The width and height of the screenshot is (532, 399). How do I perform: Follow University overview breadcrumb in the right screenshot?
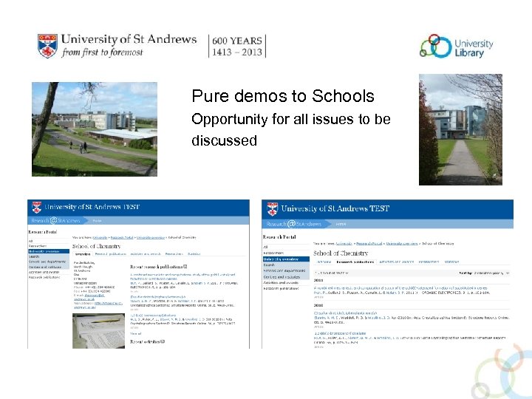coord(402,244)
